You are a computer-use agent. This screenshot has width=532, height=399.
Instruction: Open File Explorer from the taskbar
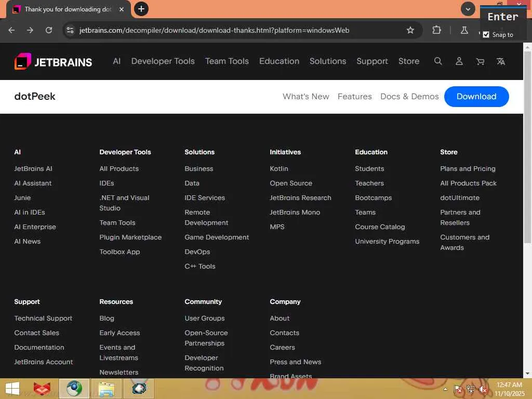pos(107,389)
